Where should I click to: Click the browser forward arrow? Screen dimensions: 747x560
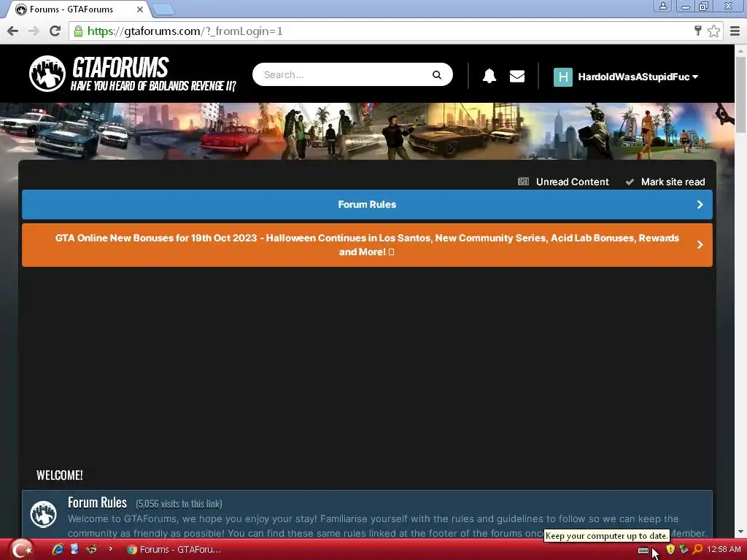click(34, 31)
